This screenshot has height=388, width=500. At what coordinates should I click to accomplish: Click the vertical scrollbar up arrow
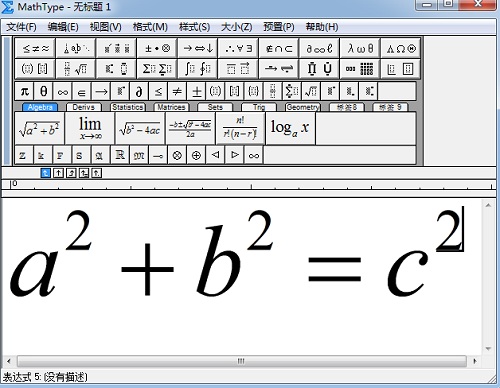488,205
